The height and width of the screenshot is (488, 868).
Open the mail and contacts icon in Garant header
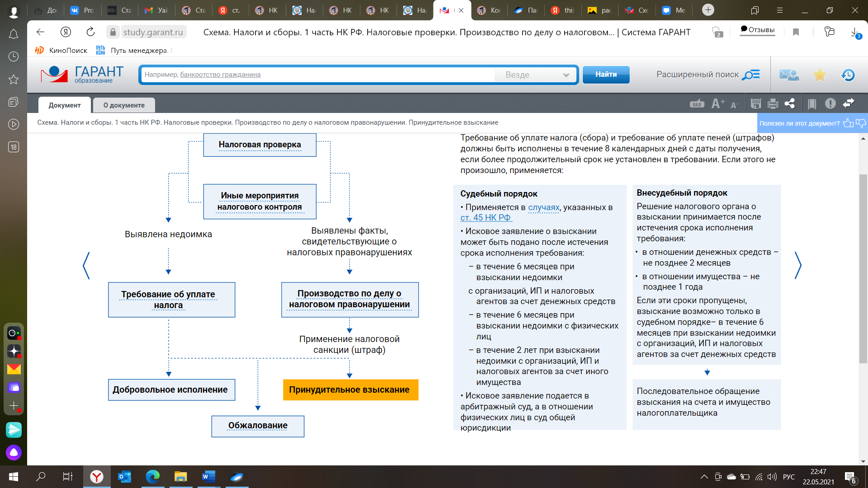[x=789, y=75]
